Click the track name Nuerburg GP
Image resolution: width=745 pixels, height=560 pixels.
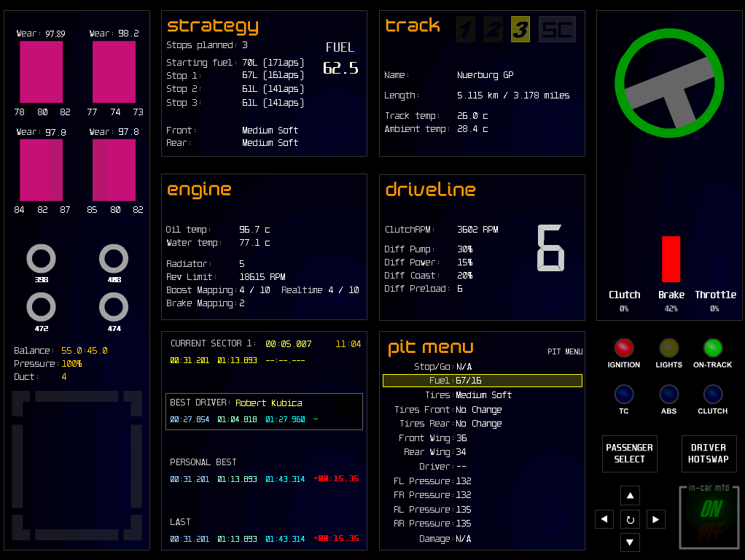coord(485,75)
